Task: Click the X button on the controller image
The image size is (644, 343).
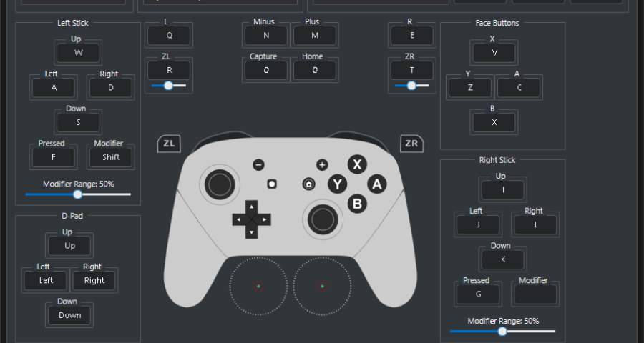Action: coord(356,164)
